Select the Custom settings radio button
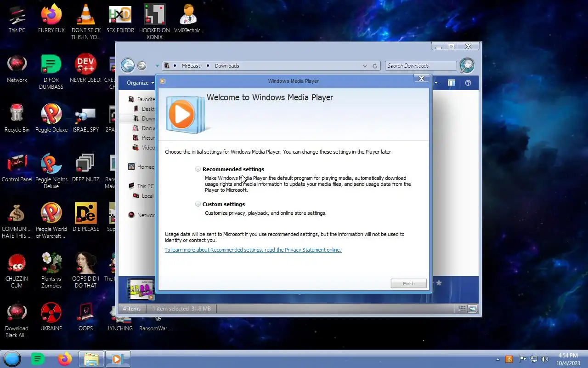Viewport: 588px width, 368px height. (x=198, y=204)
